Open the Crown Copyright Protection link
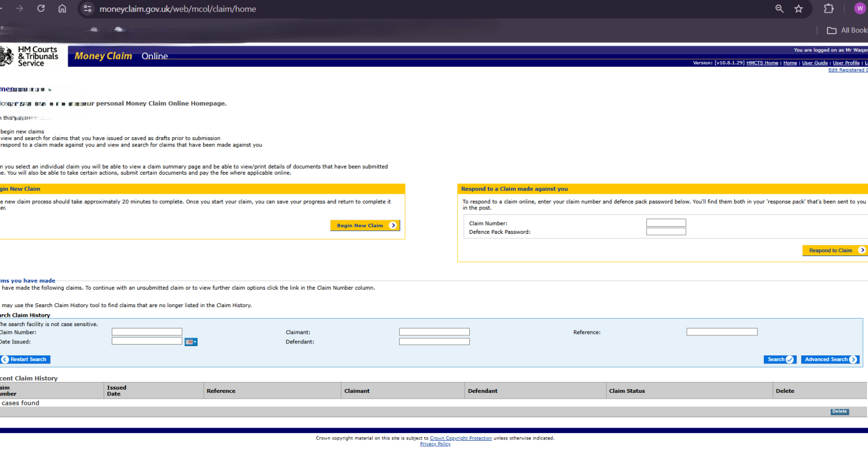 (461, 438)
